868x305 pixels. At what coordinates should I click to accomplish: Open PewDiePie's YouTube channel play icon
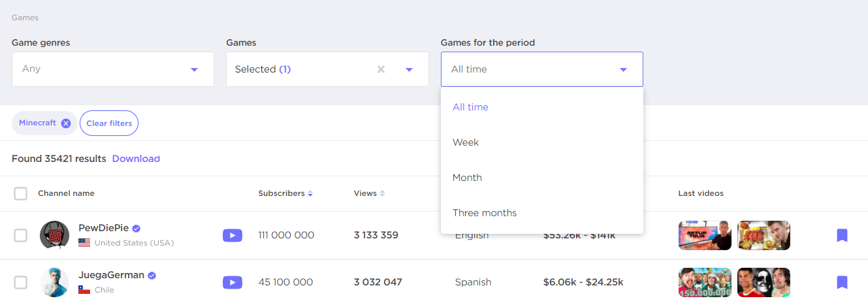pyautogui.click(x=232, y=235)
